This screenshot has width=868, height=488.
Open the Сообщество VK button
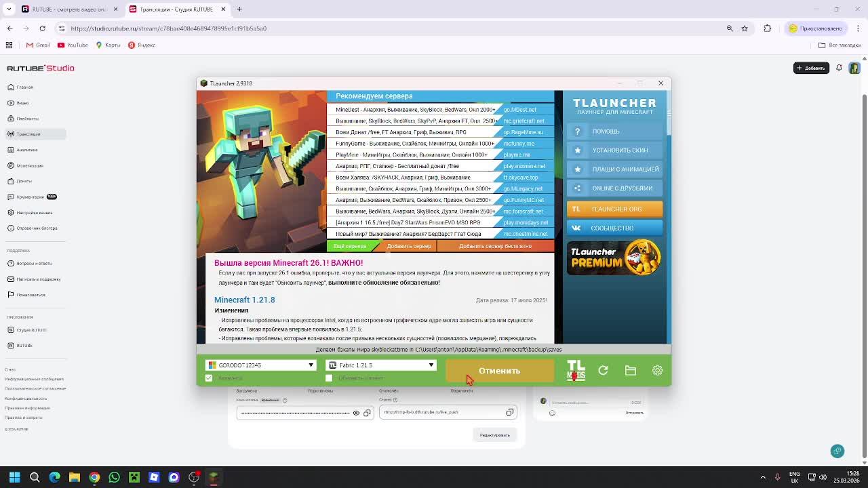point(614,228)
